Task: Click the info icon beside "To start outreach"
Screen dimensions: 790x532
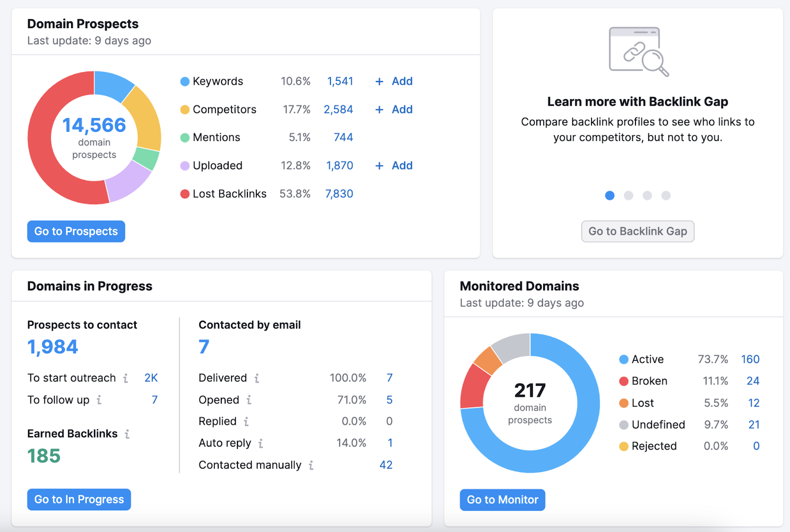Action: (126, 378)
